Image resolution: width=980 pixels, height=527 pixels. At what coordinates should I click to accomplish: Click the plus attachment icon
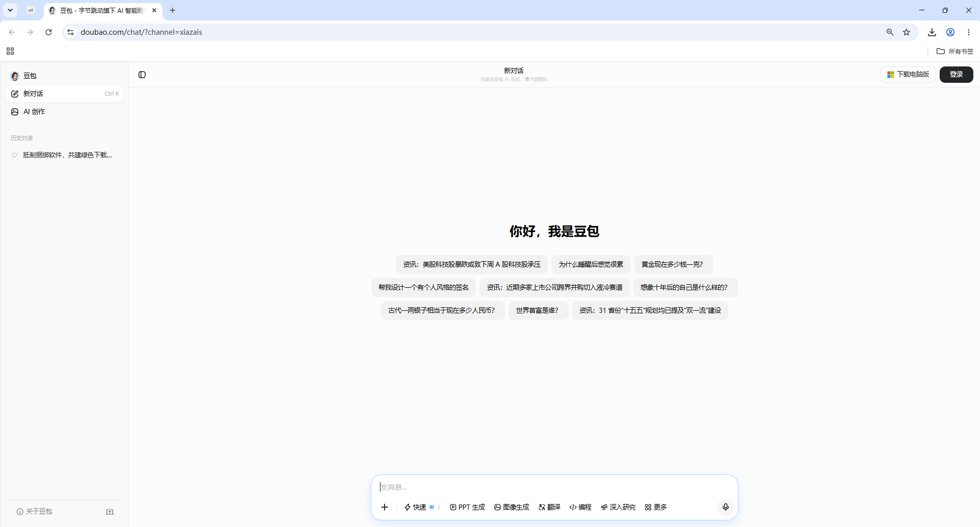[385, 507]
